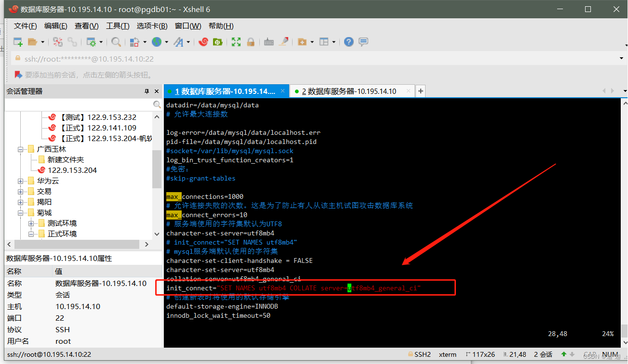Click the lock screen toolbar icon
Image resolution: width=628 pixels, height=364 pixels.
251,42
